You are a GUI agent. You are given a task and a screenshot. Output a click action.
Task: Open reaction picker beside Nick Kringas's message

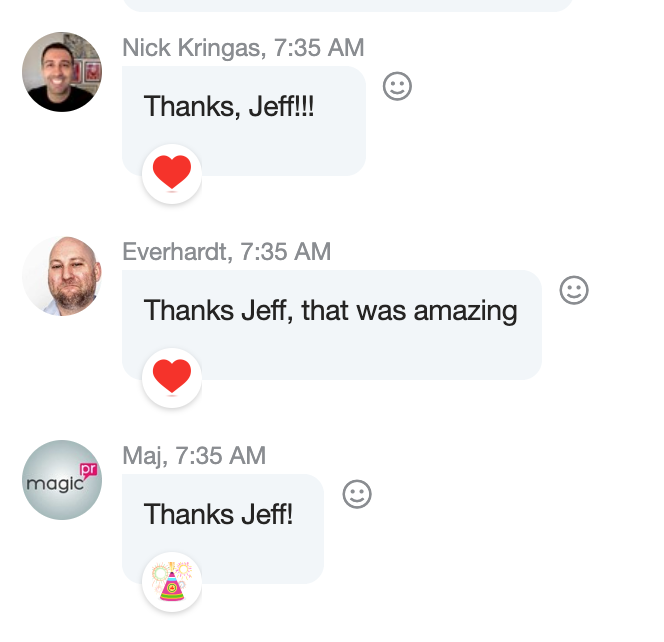(397, 86)
